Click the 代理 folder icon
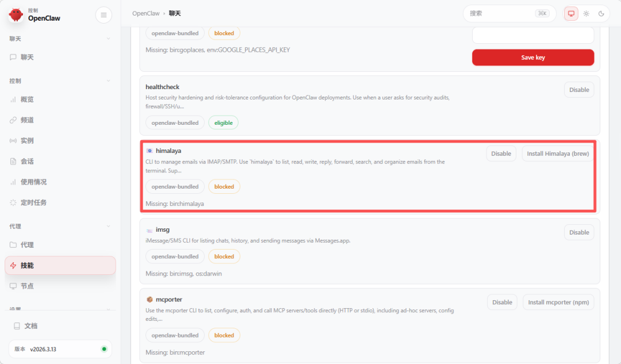The image size is (621, 364). point(13,245)
